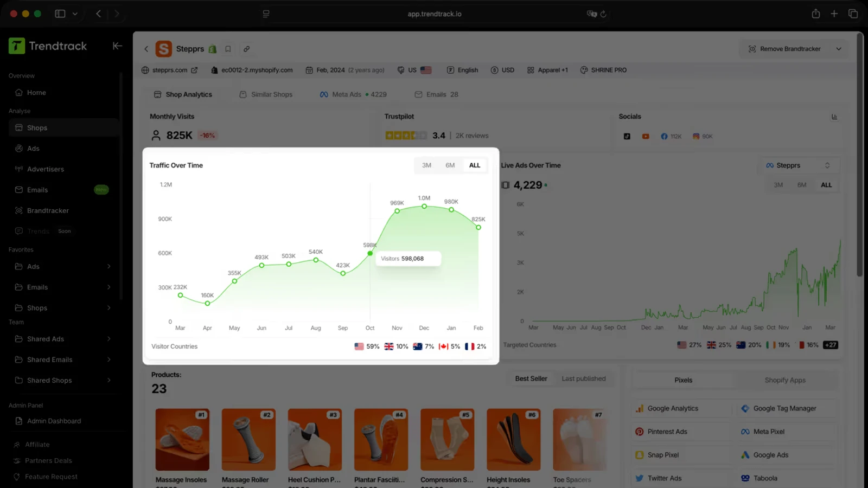
Task: Click the Taboola icon
Action: tap(745, 478)
